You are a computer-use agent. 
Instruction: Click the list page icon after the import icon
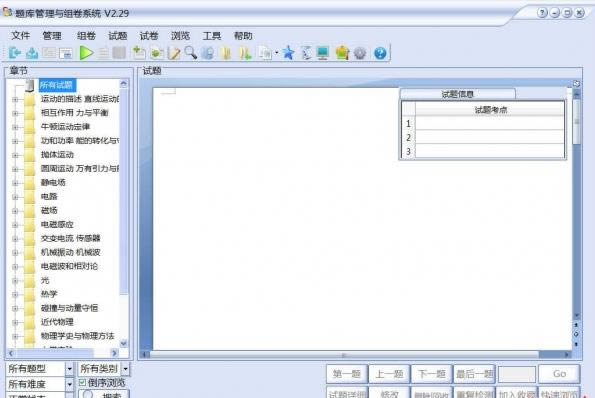(x=49, y=53)
